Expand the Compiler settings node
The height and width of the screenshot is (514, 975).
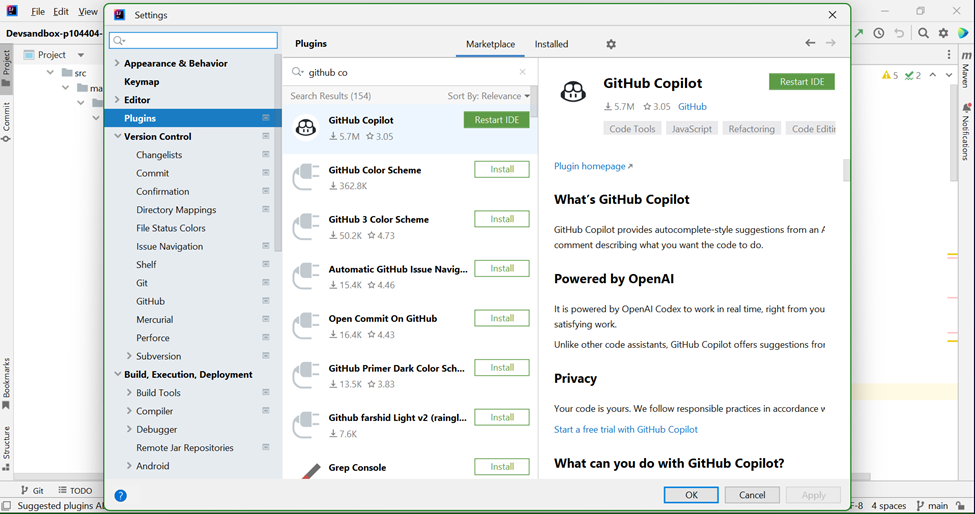tap(129, 411)
